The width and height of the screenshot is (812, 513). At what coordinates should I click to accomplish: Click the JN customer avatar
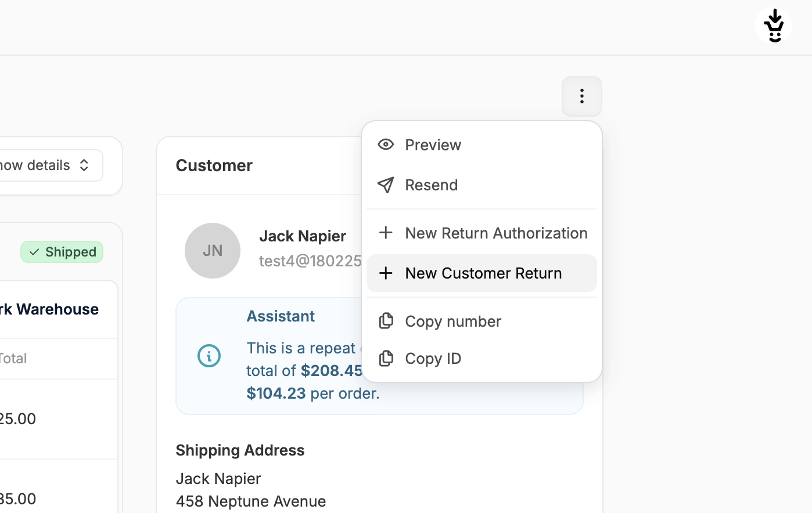pos(213,251)
